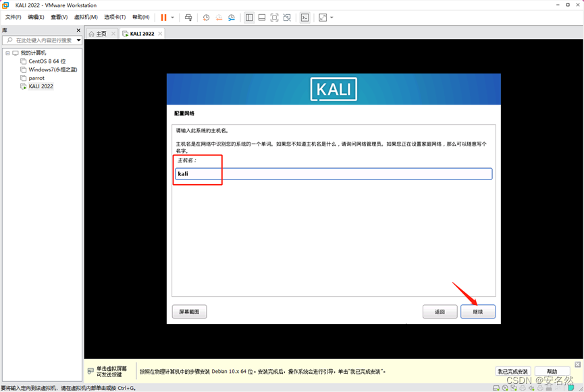Close the 主页 tab
Image resolution: width=584 pixels, height=392 pixels.
pos(113,34)
